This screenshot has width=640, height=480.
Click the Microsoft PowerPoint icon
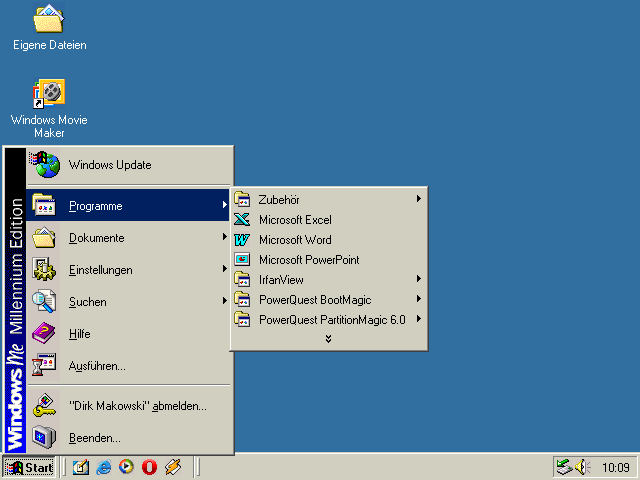[242, 259]
